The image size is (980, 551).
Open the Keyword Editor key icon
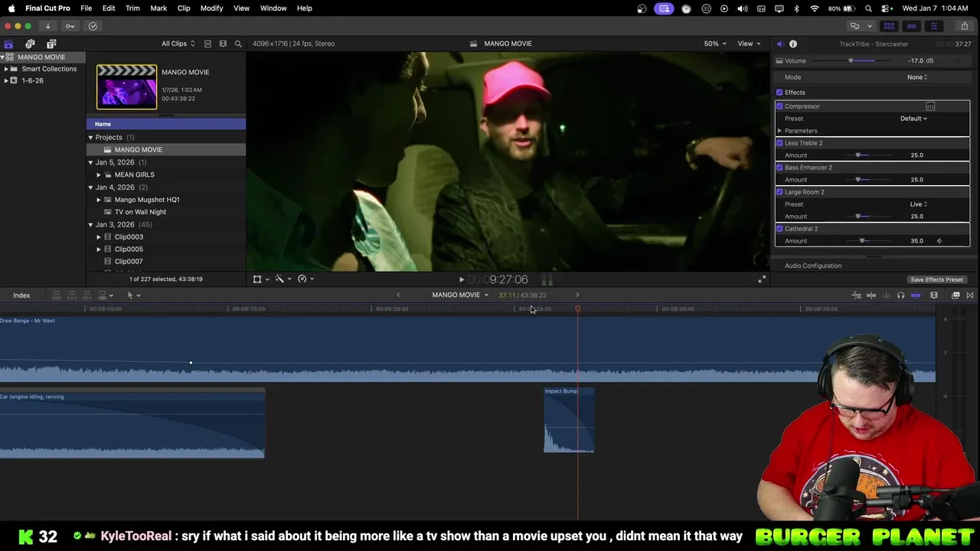pos(70,26)
